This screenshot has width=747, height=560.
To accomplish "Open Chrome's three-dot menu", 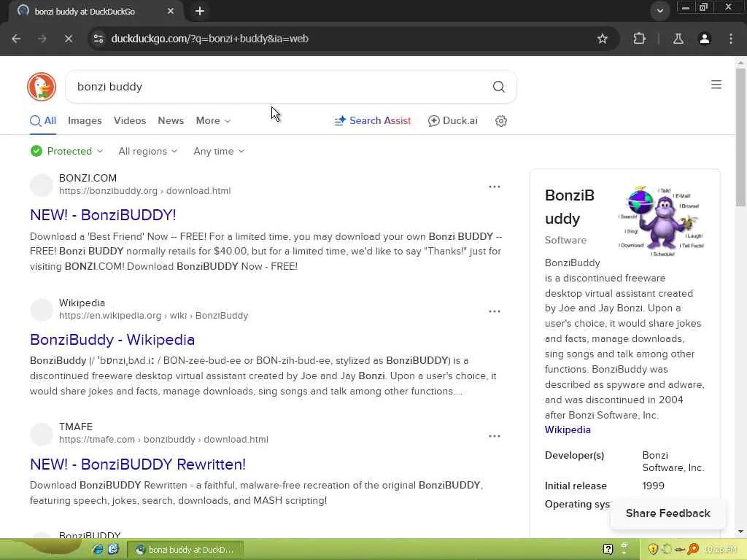I will [x=731, y=39].
